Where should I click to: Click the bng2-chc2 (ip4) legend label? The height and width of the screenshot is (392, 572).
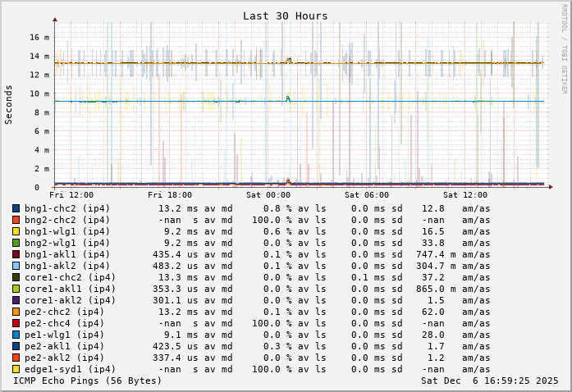[x=67, y=220]
